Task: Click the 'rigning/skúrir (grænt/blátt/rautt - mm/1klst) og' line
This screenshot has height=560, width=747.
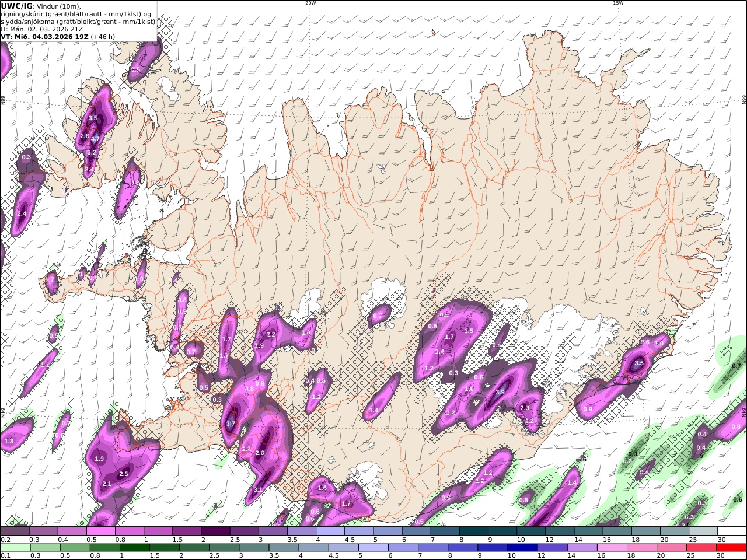Action: pyautogui.click(x=76, y=13)
